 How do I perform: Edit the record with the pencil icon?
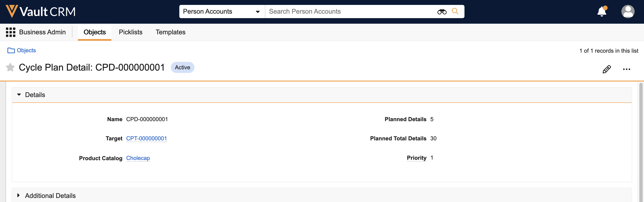607,69
